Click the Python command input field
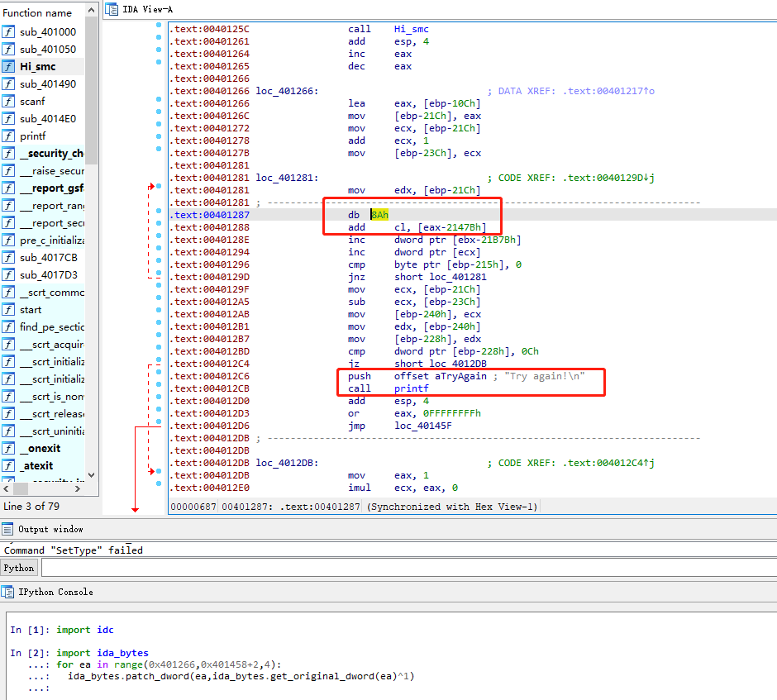 409,567
